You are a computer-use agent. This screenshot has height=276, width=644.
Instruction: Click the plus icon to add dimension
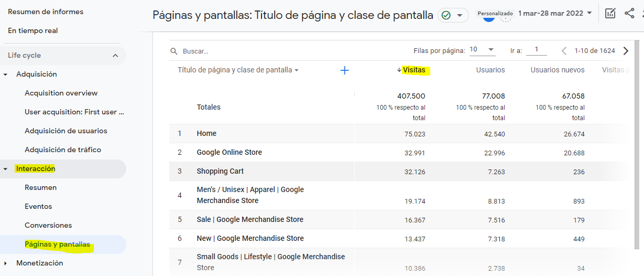[344, 70]
